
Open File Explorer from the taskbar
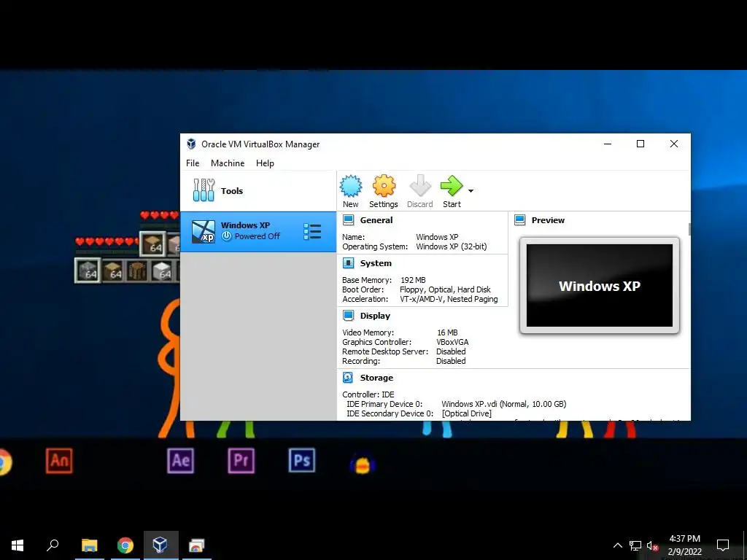click(x=89, y=545)
